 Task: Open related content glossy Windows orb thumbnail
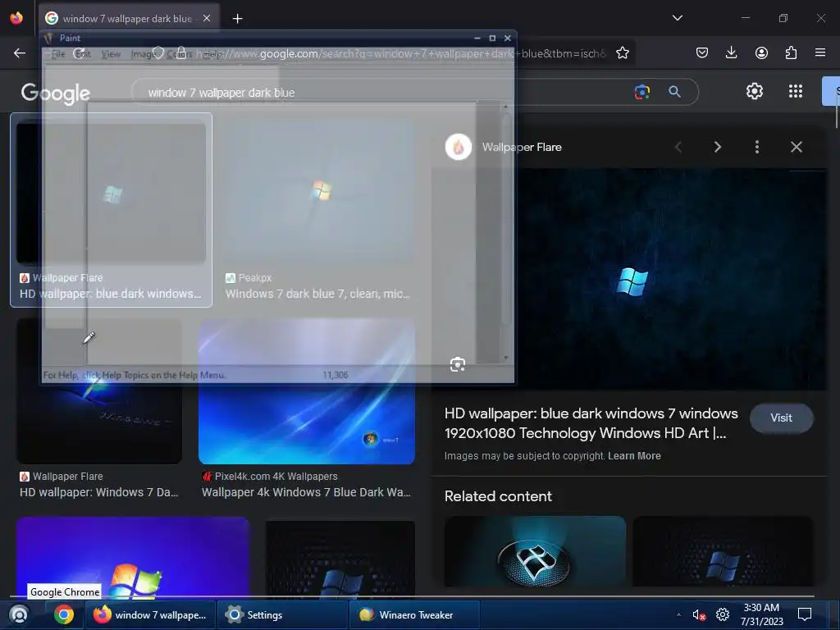[535, 551]
